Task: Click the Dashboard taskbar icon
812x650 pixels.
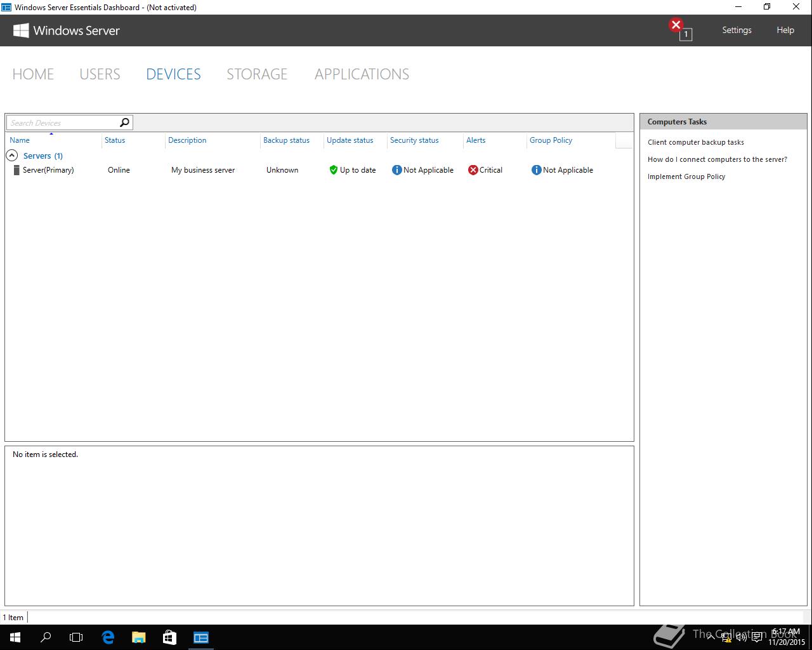Action: (201, 637)
